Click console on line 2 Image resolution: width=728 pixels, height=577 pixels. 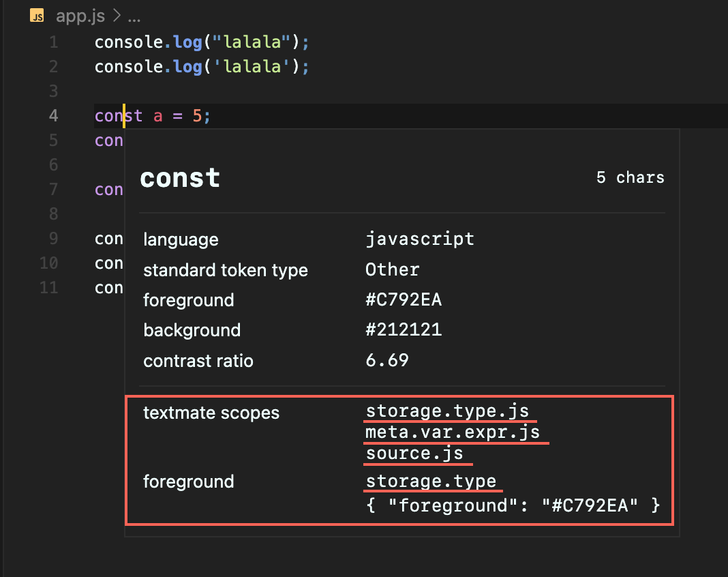click(x=128, y=67)
